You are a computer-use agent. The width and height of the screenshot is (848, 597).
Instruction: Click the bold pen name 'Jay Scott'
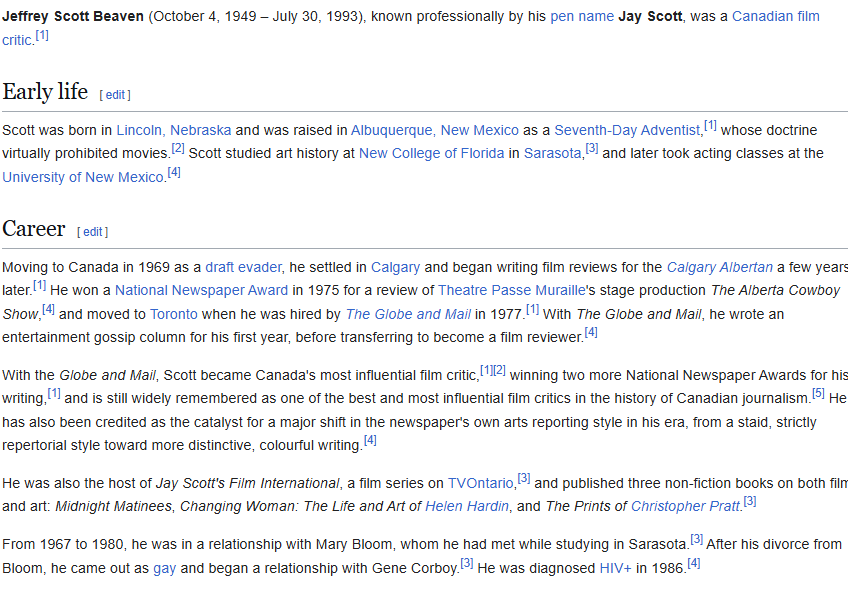coord(650,16)
